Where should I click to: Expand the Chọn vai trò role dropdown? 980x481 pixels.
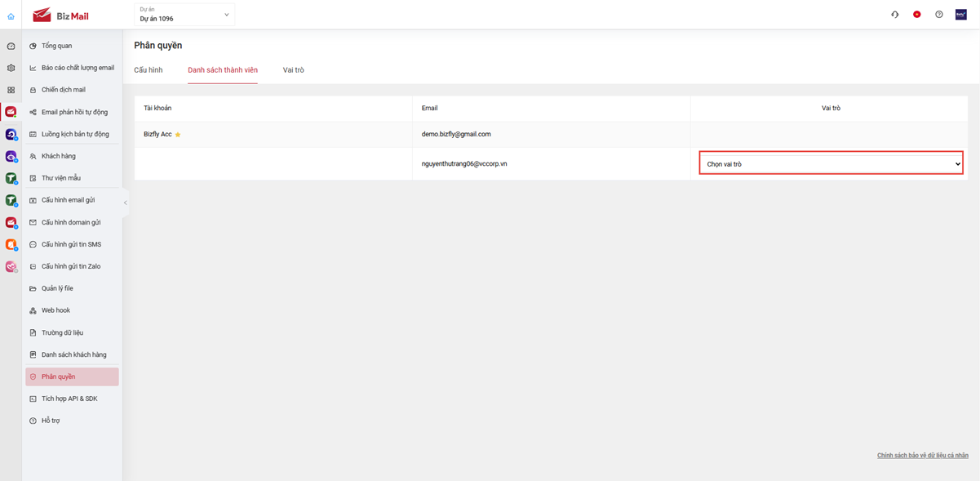(x=831, y=164)
